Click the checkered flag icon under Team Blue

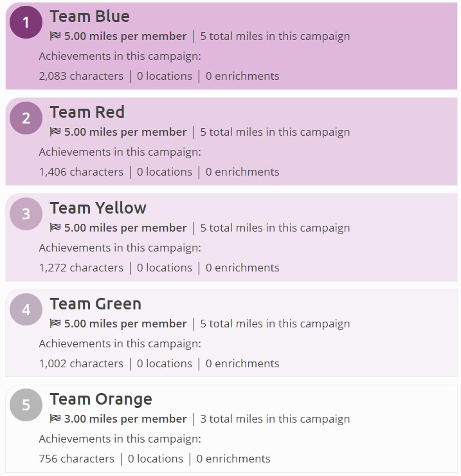pos(55,36)
